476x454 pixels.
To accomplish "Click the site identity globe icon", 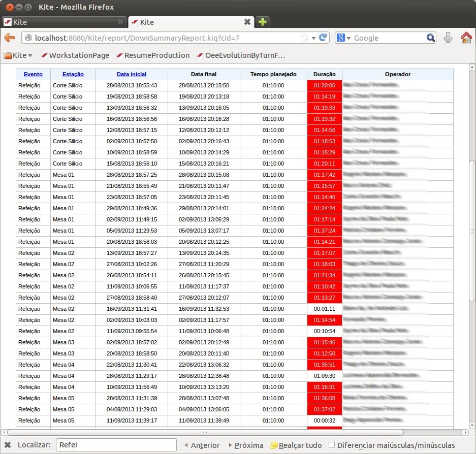I will click(28, 38).
